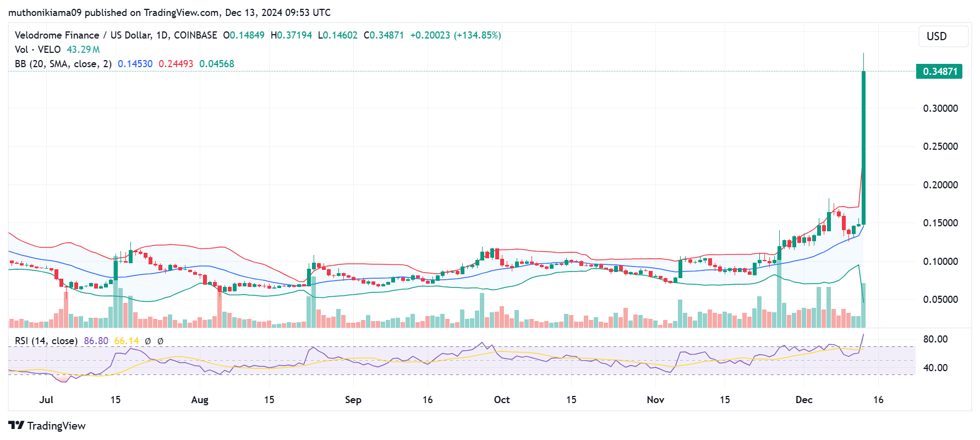The image size is (980, 440).
Task: Click the TradingView logo icon
Action: point(16,426)
